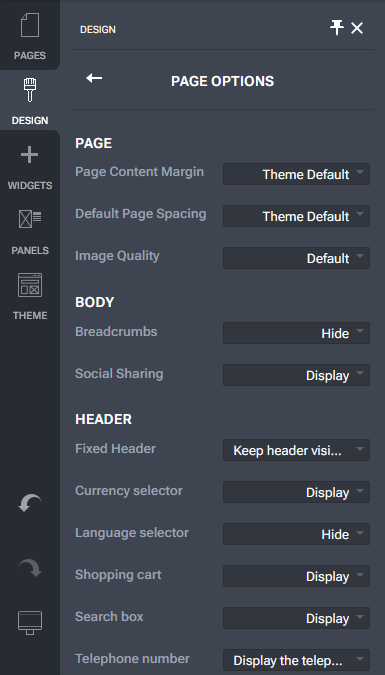Click the PAGE OPTIONS heading

[x=222, y=81]
